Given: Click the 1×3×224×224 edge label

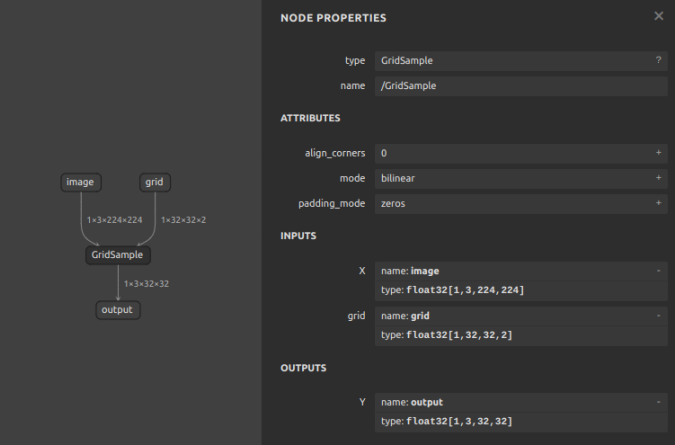Looking at the screenshot, I should pos(115,220).
